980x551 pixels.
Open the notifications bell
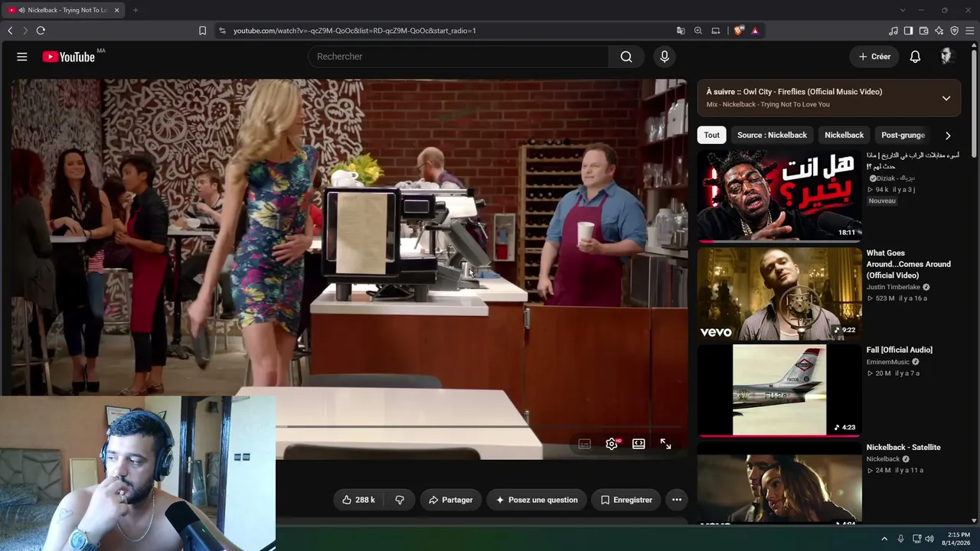pos(915,57)
